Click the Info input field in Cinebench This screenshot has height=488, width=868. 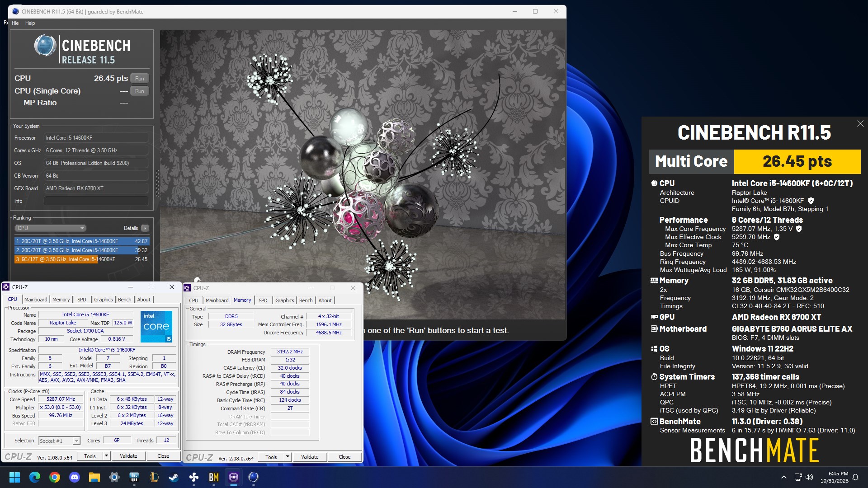(96, 201)
